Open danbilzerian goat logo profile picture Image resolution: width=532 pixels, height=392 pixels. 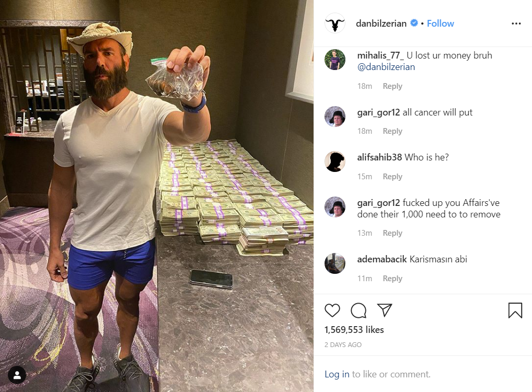click(x=335, y=23)
